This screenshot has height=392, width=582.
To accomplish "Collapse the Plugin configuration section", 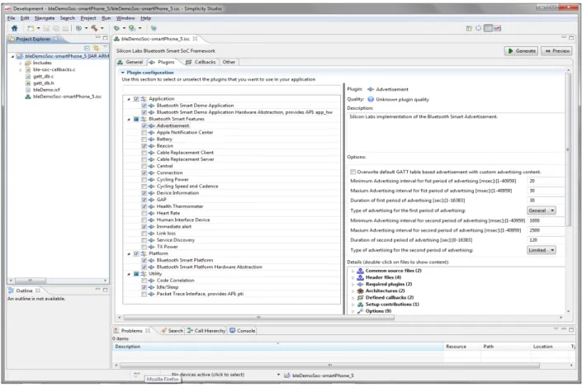I will click(123, 73).
